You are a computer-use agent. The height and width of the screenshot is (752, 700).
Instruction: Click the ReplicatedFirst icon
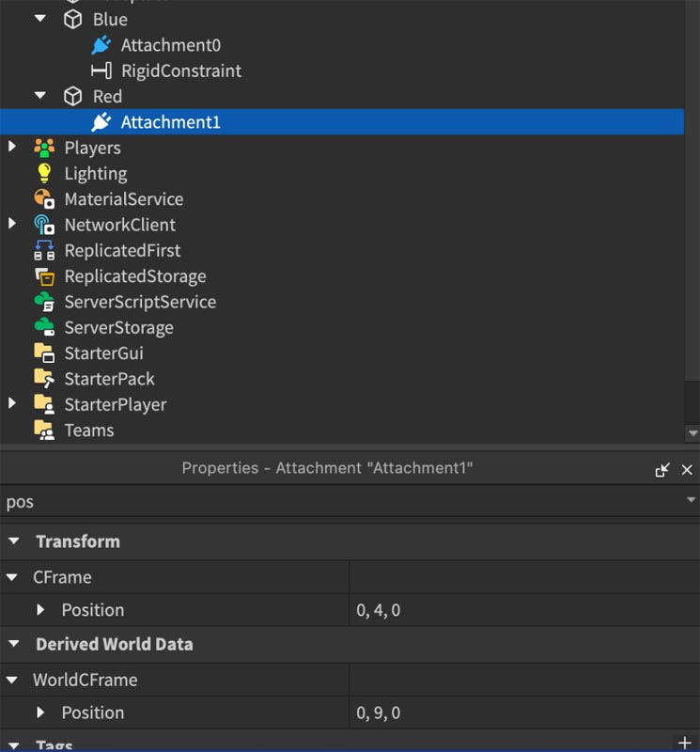pos(44,250)
